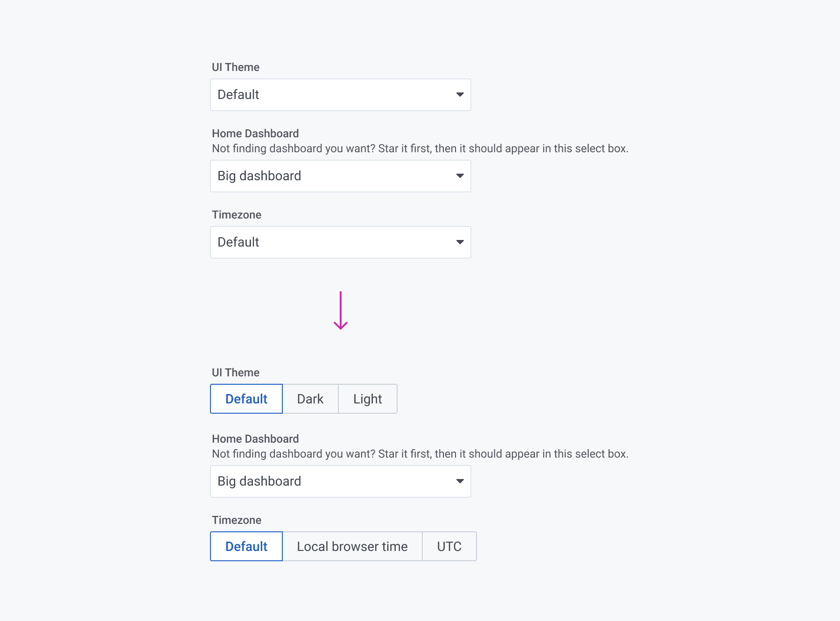Click the top UI Theme label
The height and width of the screenshot is (621, 840).
click(x=236, y=67)
